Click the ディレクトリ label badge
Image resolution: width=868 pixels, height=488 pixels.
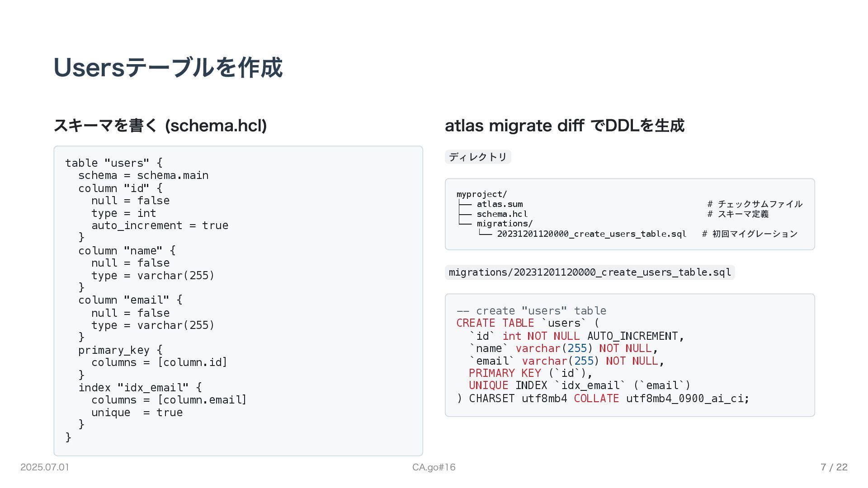click(x=478, y=157)
